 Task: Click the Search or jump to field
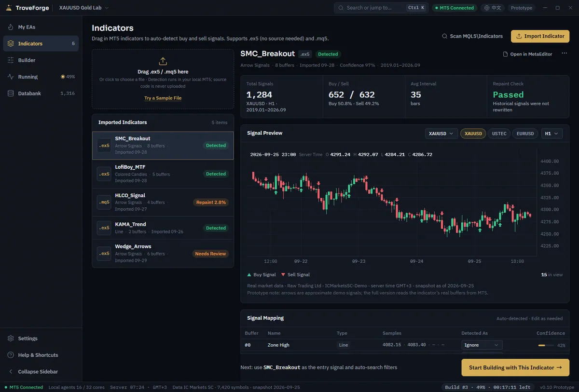click(381, 8)
